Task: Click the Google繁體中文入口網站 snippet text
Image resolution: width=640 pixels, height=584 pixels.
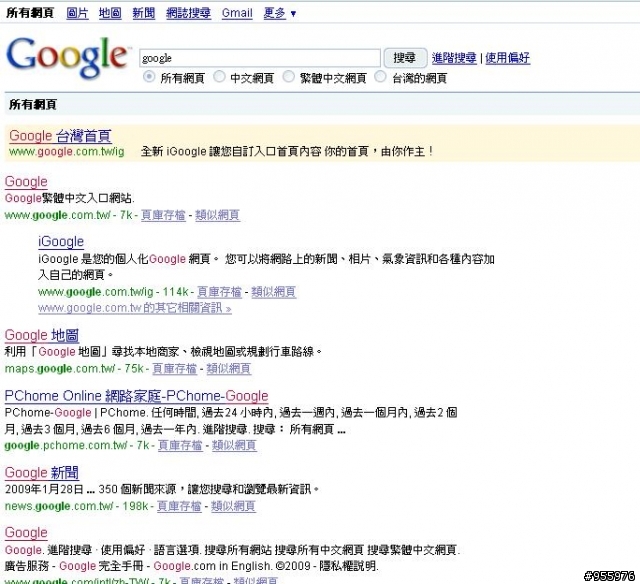Action: tap(69, 198)
